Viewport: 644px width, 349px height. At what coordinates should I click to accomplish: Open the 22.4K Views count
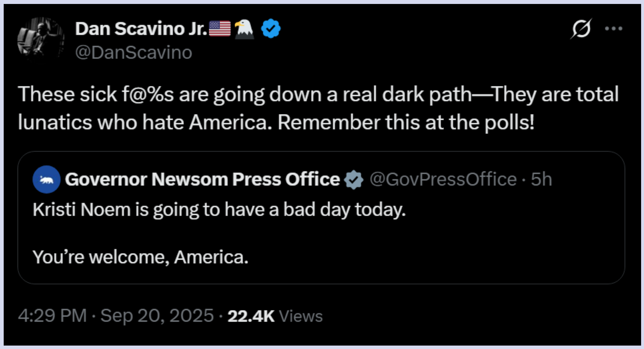pyautogui.click(x=275, y=316)
